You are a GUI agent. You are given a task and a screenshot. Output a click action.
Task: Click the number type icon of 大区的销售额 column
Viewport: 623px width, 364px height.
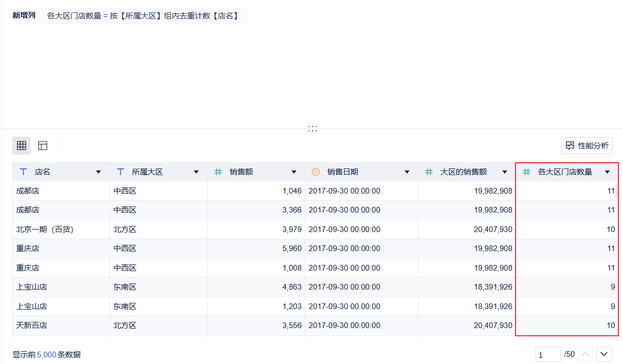429,172
